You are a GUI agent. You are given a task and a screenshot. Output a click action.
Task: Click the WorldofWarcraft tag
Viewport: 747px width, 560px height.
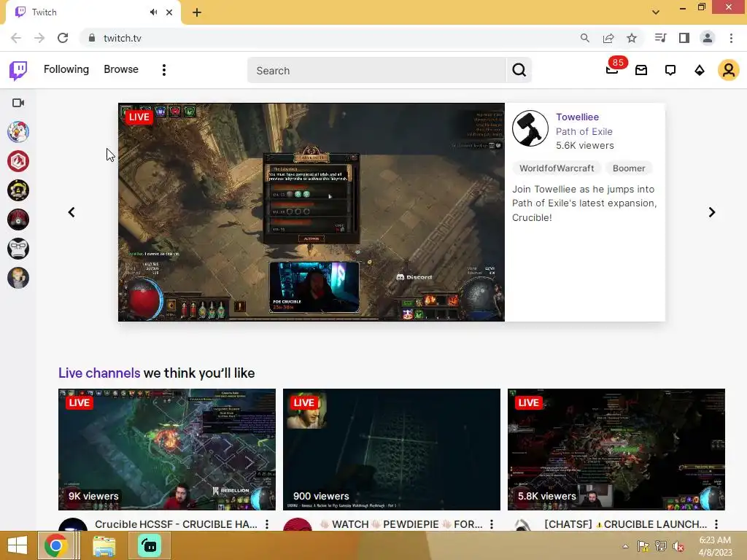coord(557,168)
